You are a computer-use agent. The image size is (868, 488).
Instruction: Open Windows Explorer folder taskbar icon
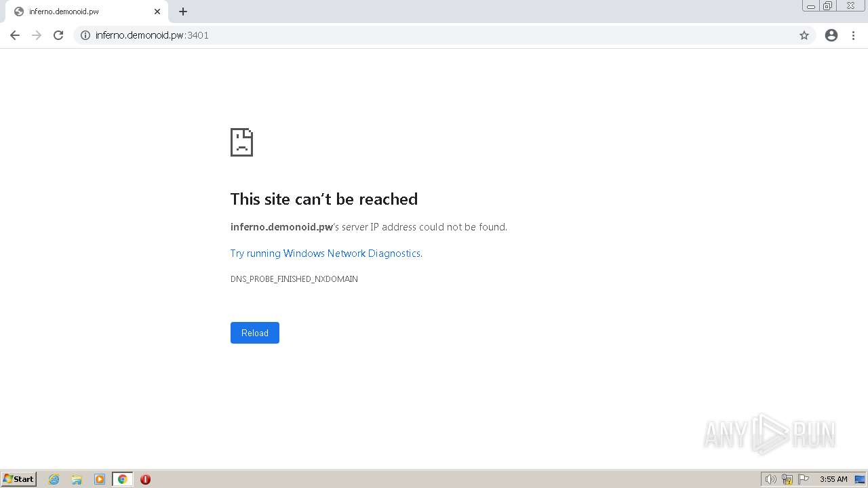pyautogui.click(x=77, y=479)
